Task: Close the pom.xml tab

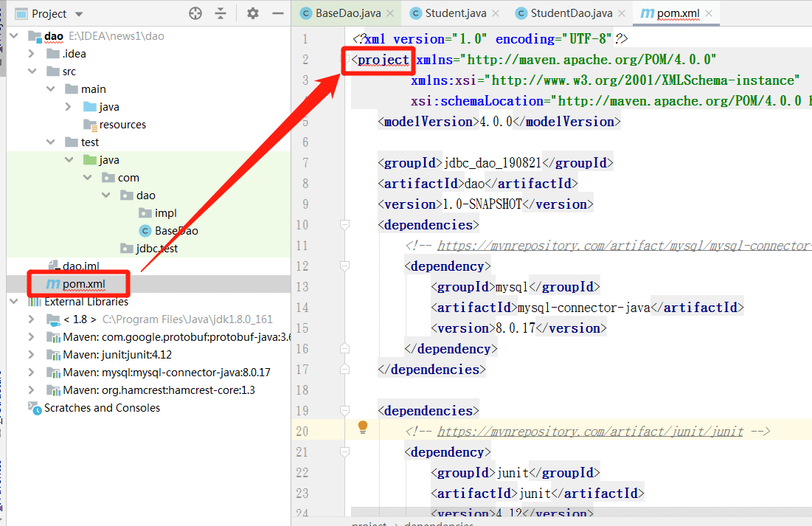Action: point(709,13)
